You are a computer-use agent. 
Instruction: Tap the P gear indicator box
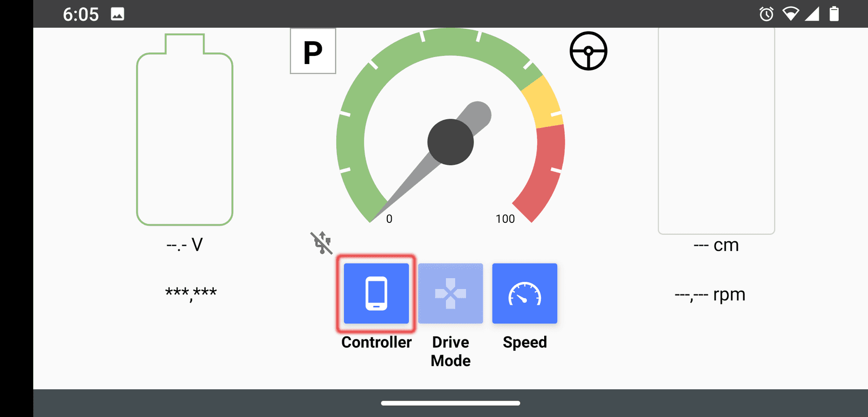click(313, 51)
